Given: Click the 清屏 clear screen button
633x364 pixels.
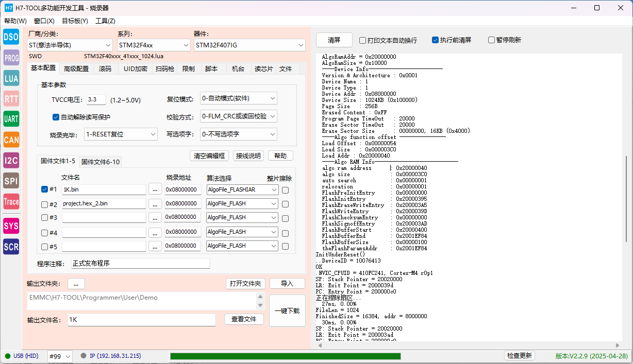Looking at the screenshot, I should (x=334, y=40).
